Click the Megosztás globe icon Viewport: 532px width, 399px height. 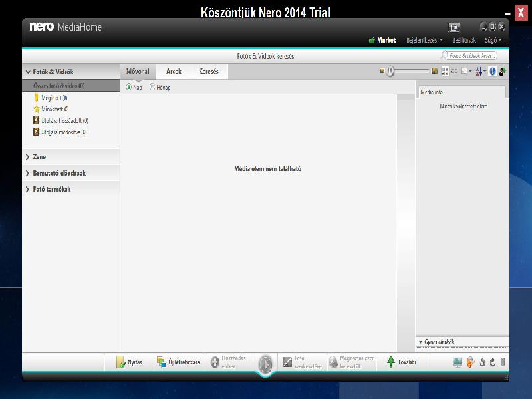coord(334,362)
